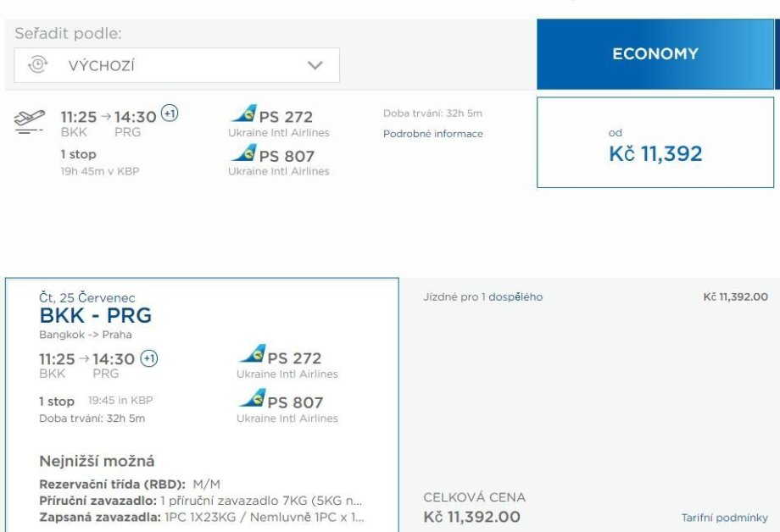Viewport: 780px width, 532px height.
Task: Click the Ukraine Intl Airlines logo beside PS 807 in the top result
Action: [244, 153]
